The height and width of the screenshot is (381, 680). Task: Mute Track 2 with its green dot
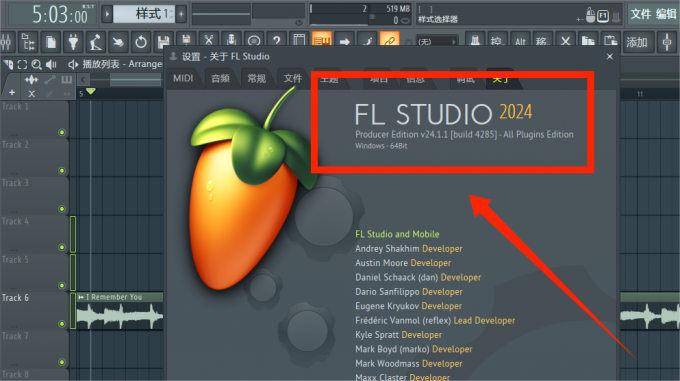[62, 170]
